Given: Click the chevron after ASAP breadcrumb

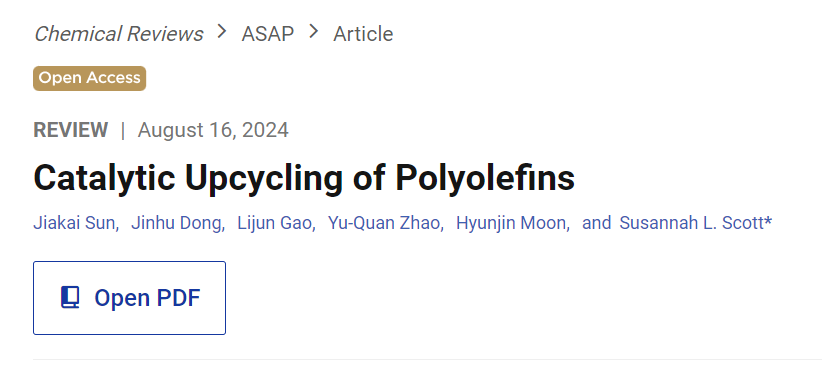Looking at the screenshot, I should pyautogui.click(x=313, y=33).
